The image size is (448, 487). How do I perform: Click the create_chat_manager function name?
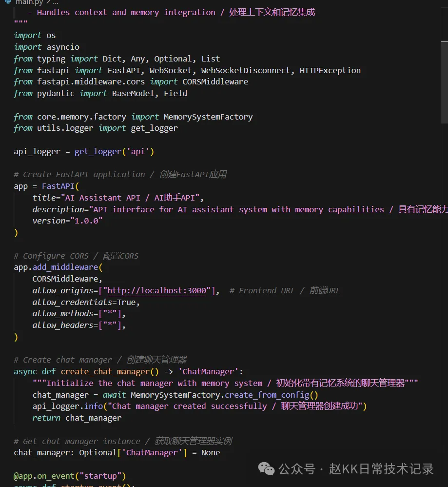[105, 372]
